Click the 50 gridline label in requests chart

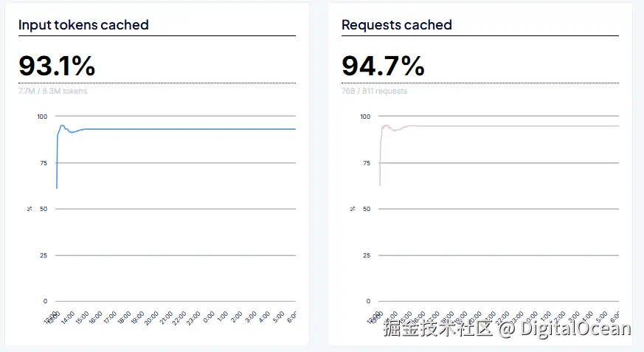[x=367, y=209]
